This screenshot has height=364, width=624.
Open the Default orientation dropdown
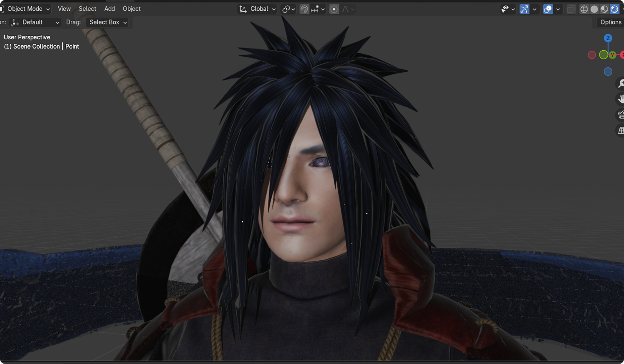click(35, 22)
